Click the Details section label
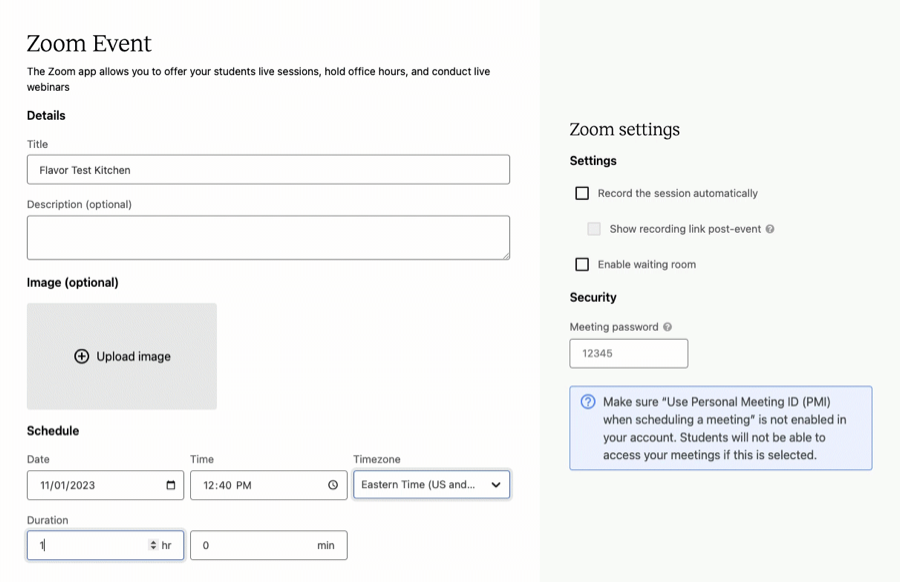This screenshot has width=900, height=582. 46,115
